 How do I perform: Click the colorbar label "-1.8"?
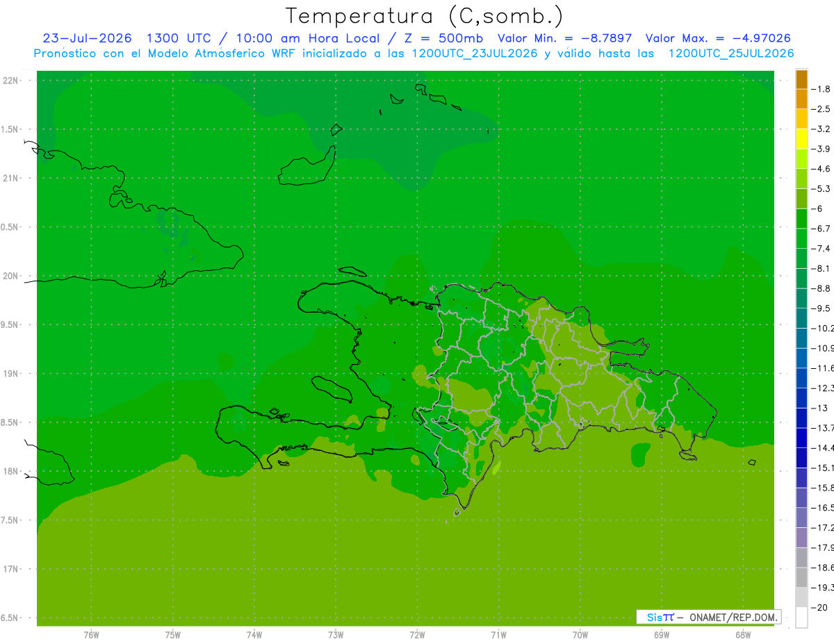tap(821, 90)
